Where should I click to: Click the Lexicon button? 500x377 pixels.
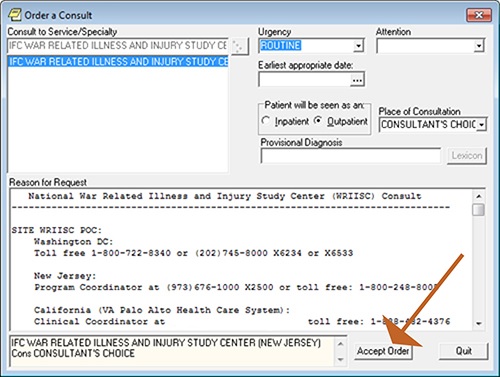tap(467, 156)
